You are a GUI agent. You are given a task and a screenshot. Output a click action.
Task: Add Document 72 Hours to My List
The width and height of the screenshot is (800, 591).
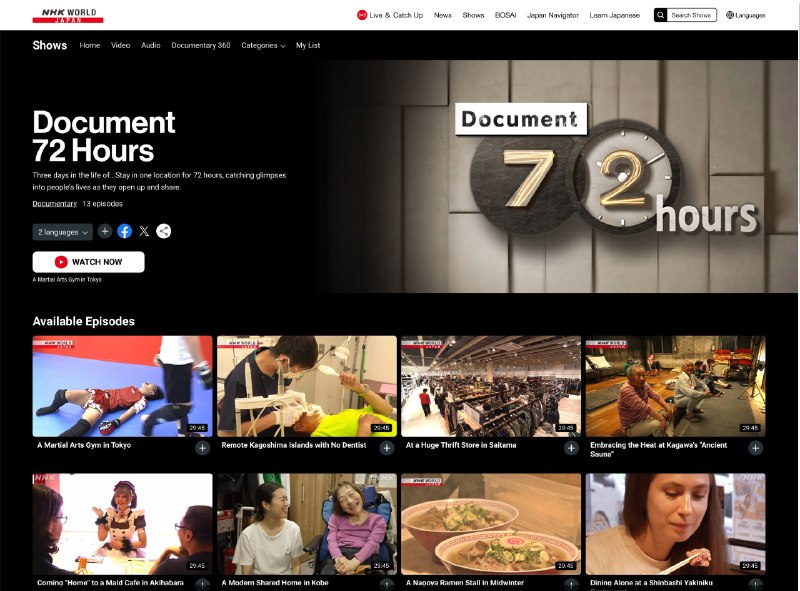105,231
